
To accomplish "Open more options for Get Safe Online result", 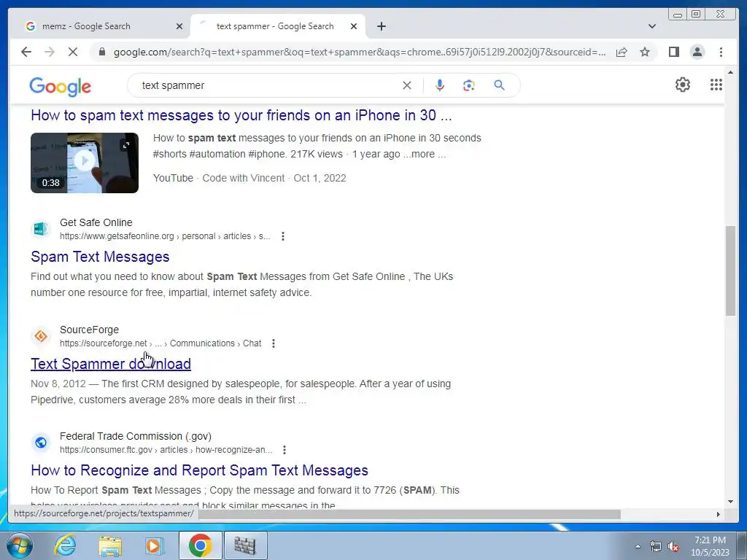I will 283,236.
